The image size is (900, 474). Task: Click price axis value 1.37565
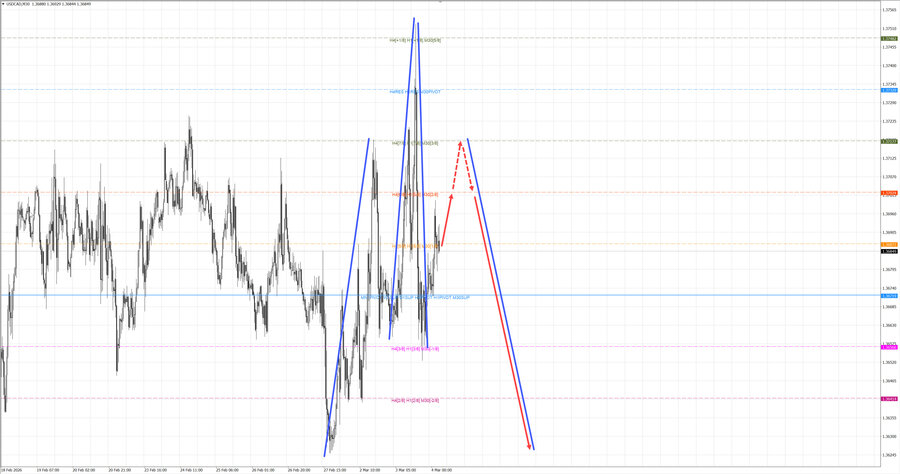(x=890, y=10)
